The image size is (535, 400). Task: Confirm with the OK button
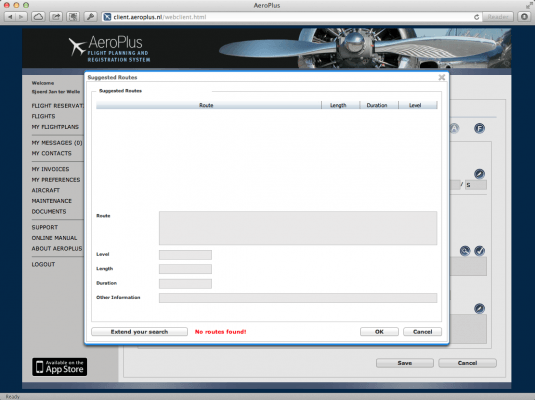[x=379, y=332]
